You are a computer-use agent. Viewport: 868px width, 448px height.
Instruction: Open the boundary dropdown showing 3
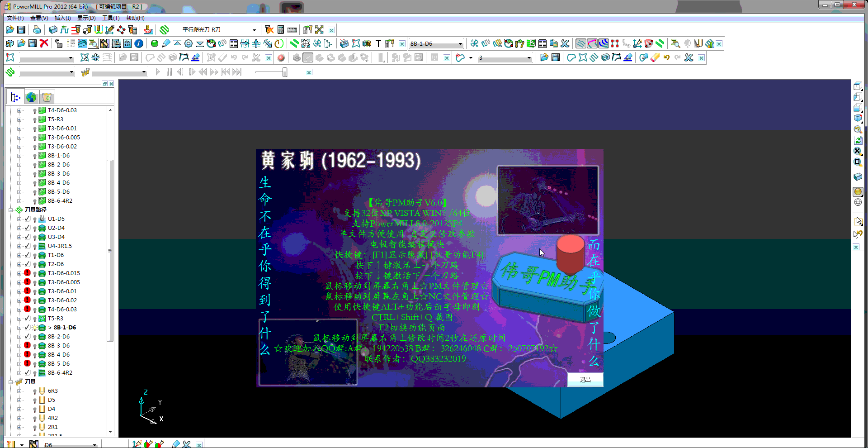point(529,58)
